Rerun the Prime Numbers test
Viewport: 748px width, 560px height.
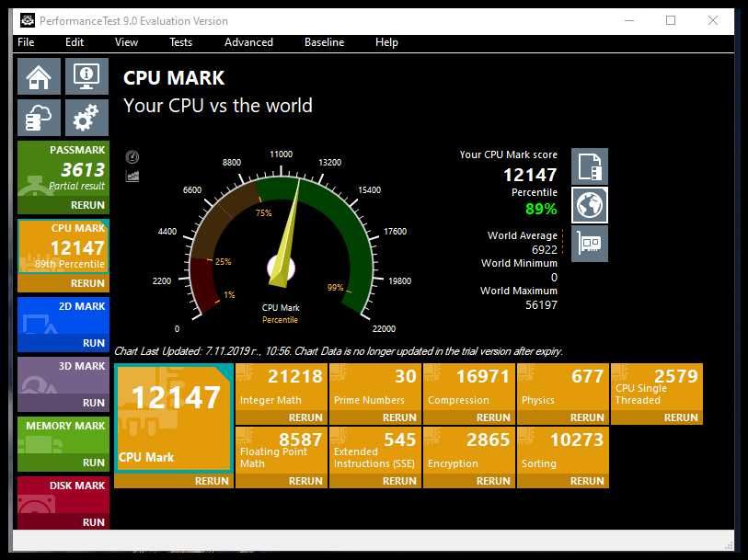click(375, 417)
